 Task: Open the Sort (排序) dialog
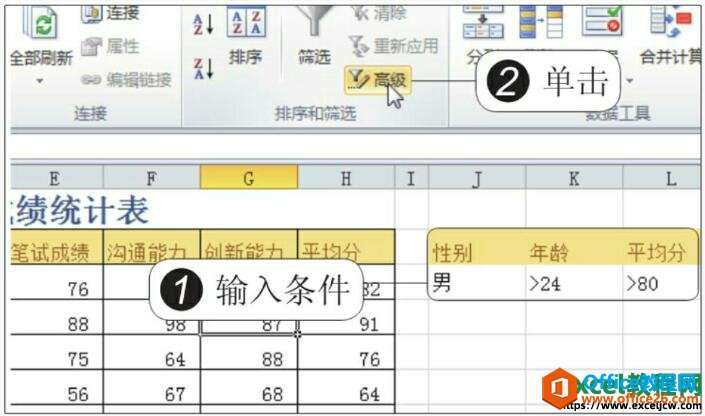coord(246,34)
